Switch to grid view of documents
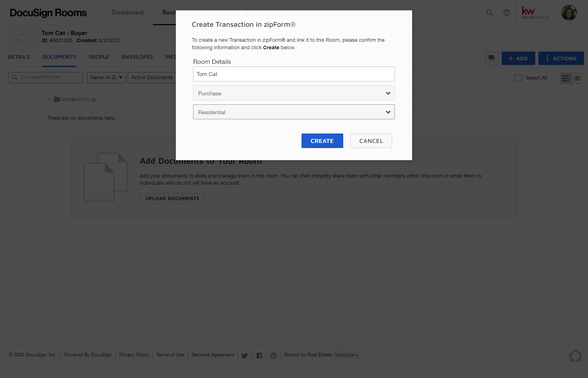Image resolution: width=588 pixels, height=378 pixels. [x=566, y=78]
